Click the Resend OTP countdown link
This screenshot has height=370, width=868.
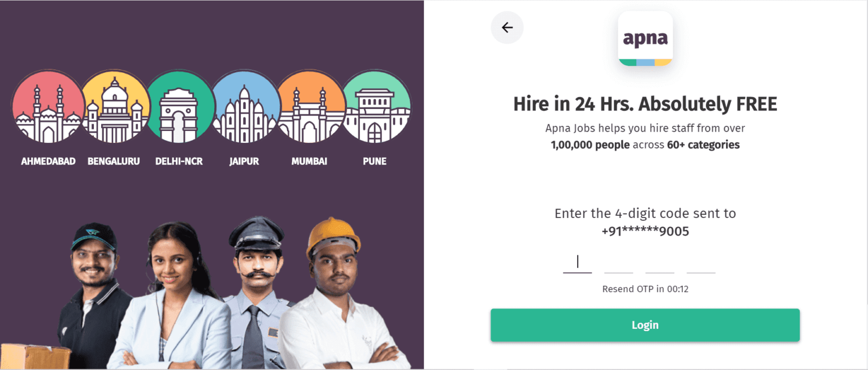pyautogui.click(x=645, y=289)
